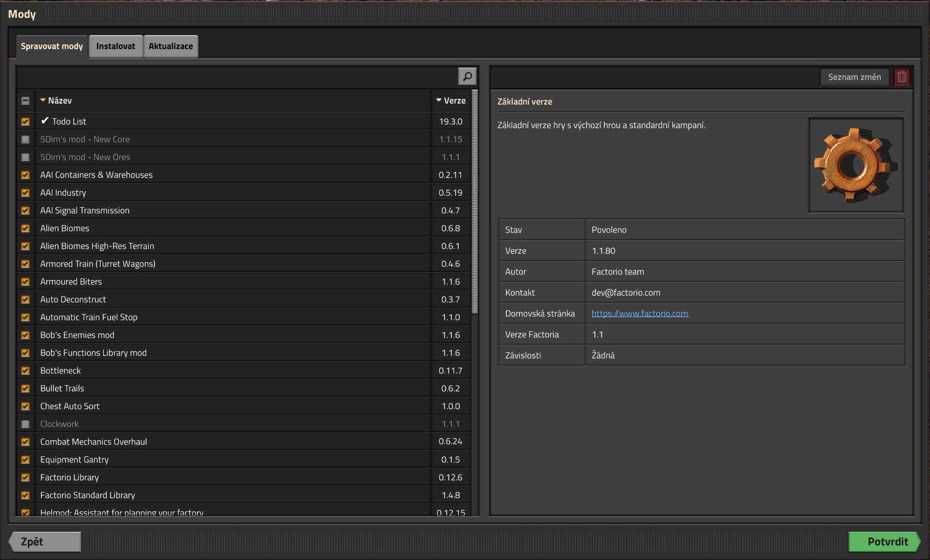This screenshot has height=560, width=930.
Task: Select Armored Train (Turret Wagons) row
Action: tap(233, 264)
